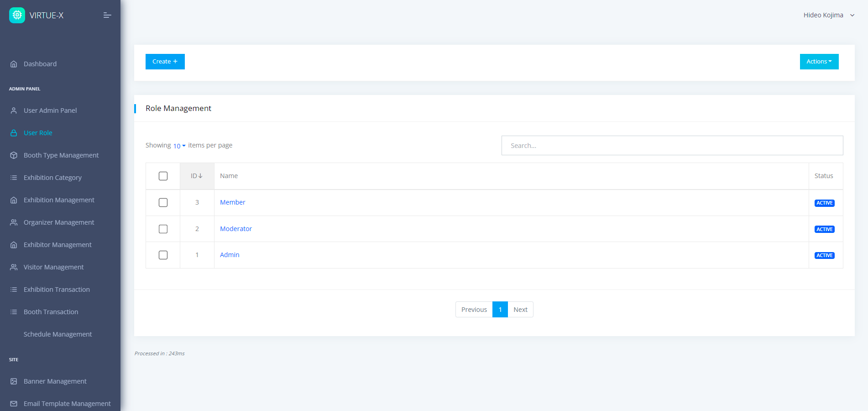Screen dimensions: 868x411
Task: Open Exhibition Management in the sidebar
Action: pyautogui.click(x=59, y=200)
